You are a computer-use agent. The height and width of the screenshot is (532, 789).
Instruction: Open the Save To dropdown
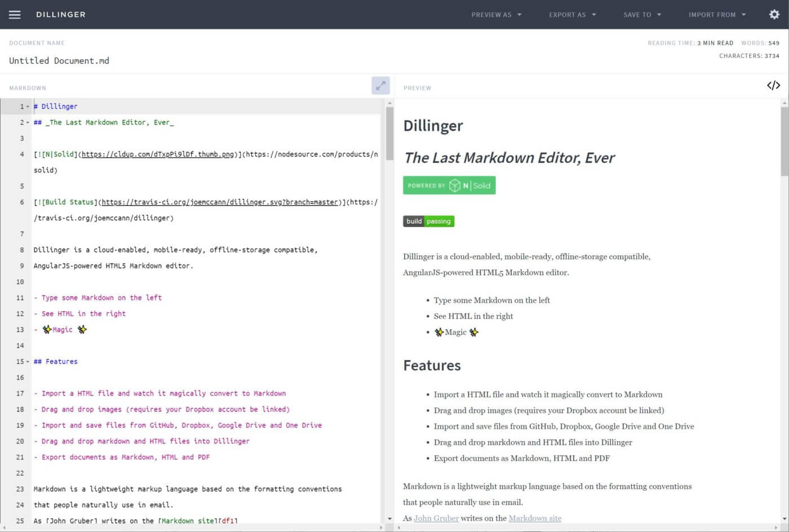click(642, 15)
